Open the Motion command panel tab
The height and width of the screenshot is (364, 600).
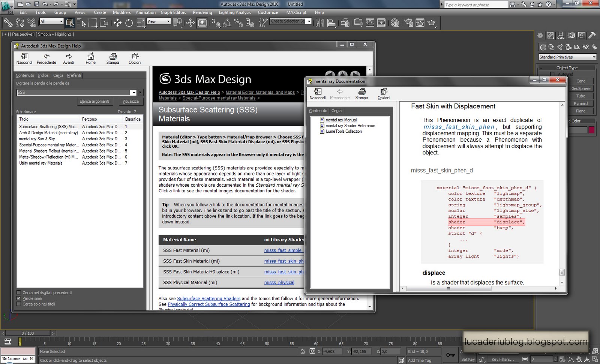[571, 35]
